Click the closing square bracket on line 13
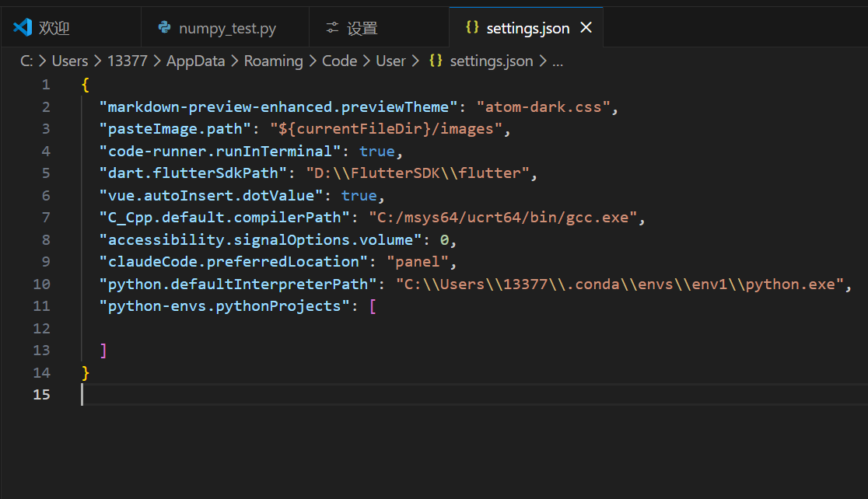Viewport: 868px width, 499px height. 103,351
